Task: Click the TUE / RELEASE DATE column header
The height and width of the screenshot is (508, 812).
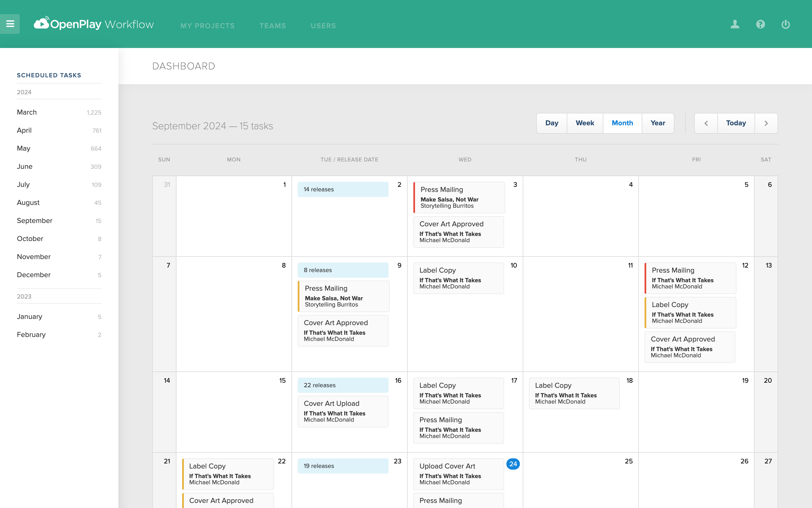Action: coord(349,159)
